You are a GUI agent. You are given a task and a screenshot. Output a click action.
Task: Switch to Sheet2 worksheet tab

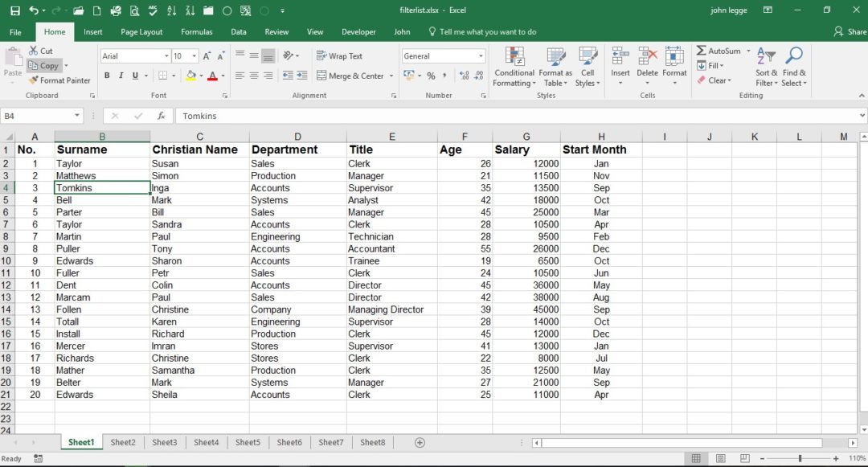(x=123, y=443)
